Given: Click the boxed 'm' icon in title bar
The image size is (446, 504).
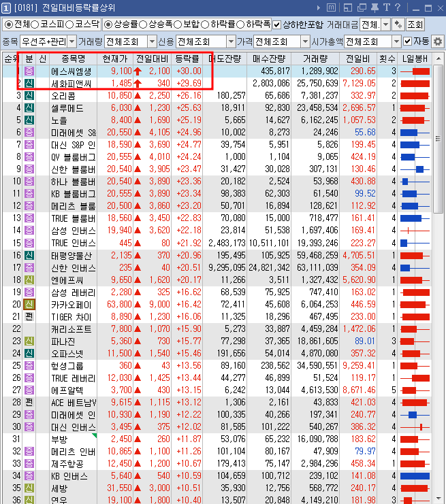Looking at the screenshot, I should pyautogui.click(x=331, y=7).
